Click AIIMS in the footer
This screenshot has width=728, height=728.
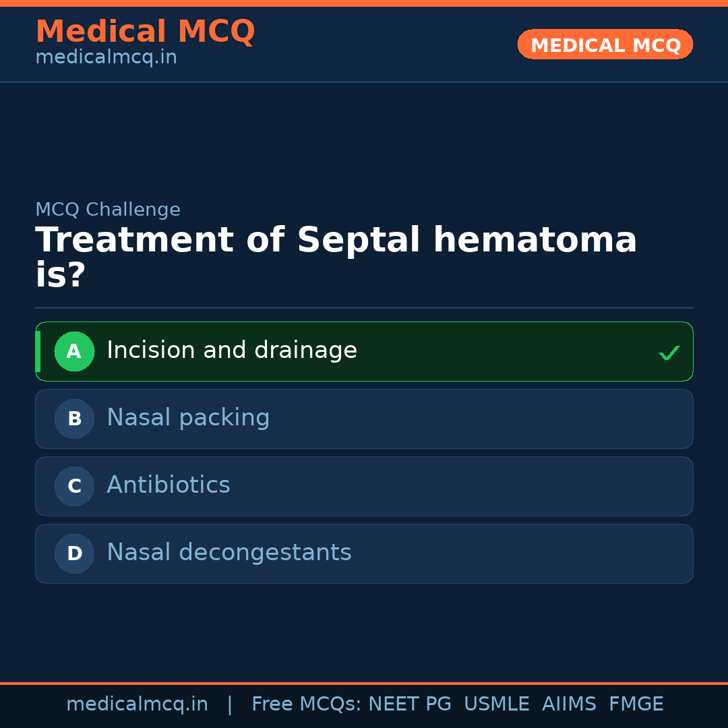click(x=569, y=704)
